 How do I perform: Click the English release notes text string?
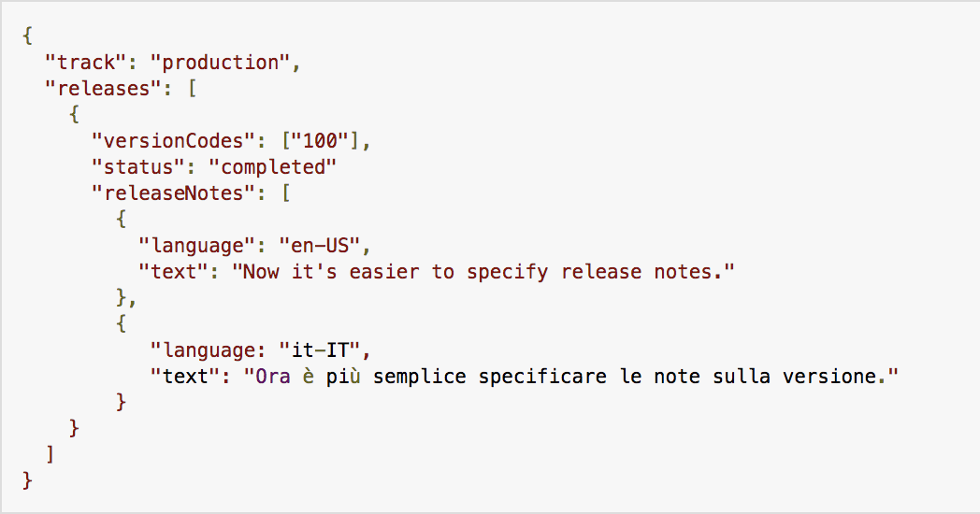click(x=483, y=272)
